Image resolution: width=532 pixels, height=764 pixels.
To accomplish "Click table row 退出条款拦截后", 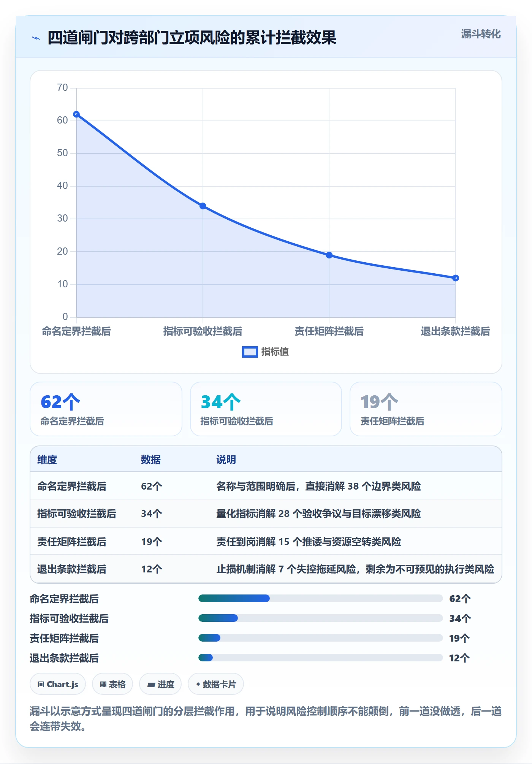I will click(x=266, y=569).
